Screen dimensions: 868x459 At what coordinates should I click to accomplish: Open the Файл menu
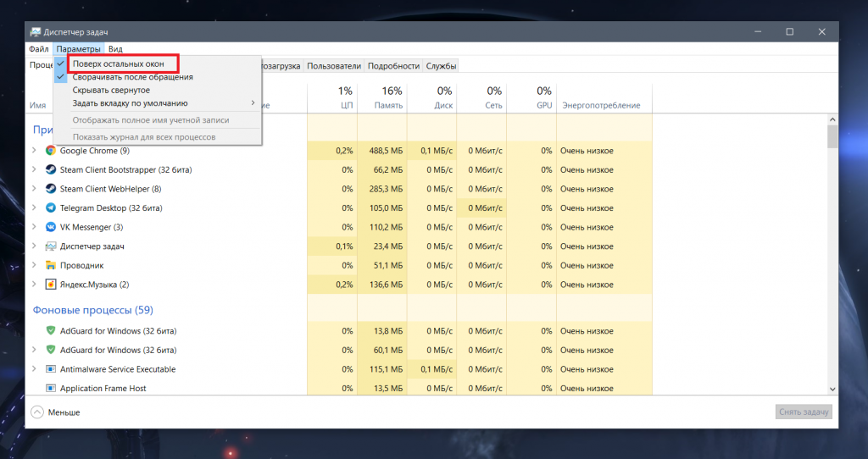[x=38, y=50]
